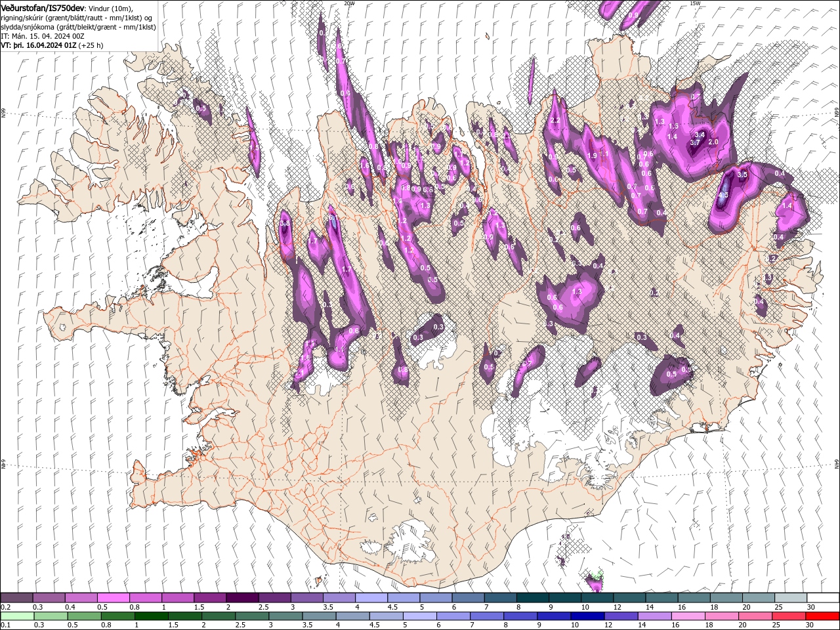Screen dimensions: 840x630
Task: Select the 7–8 swatch in upper legend row
Action: click(x=499, y=598)
